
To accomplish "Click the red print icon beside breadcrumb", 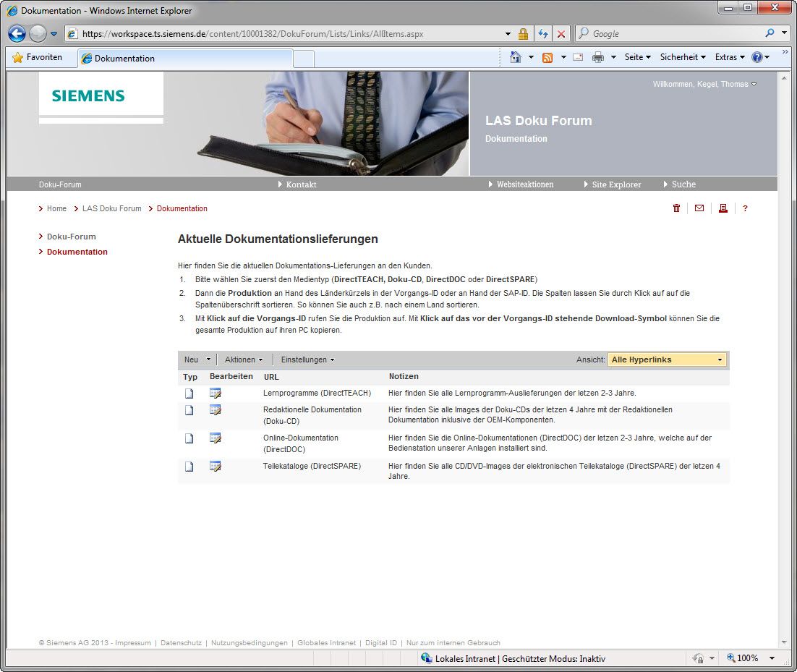I will (722, 208).
